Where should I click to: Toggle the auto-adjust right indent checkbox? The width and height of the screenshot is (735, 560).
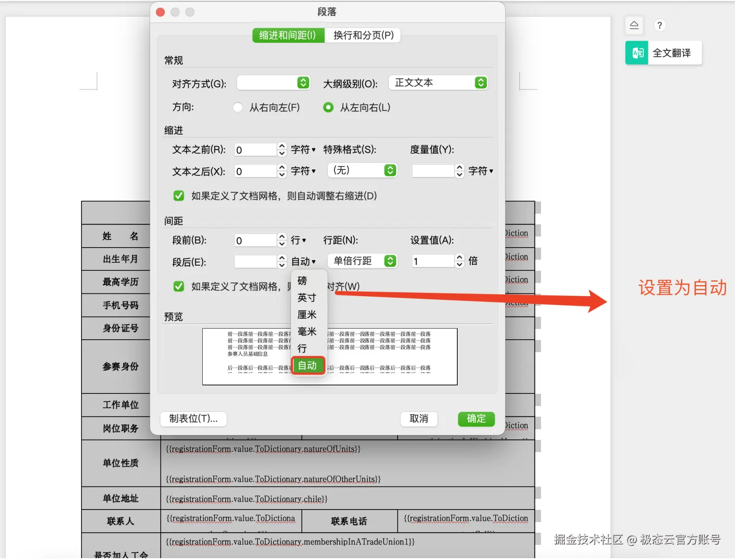179,196
